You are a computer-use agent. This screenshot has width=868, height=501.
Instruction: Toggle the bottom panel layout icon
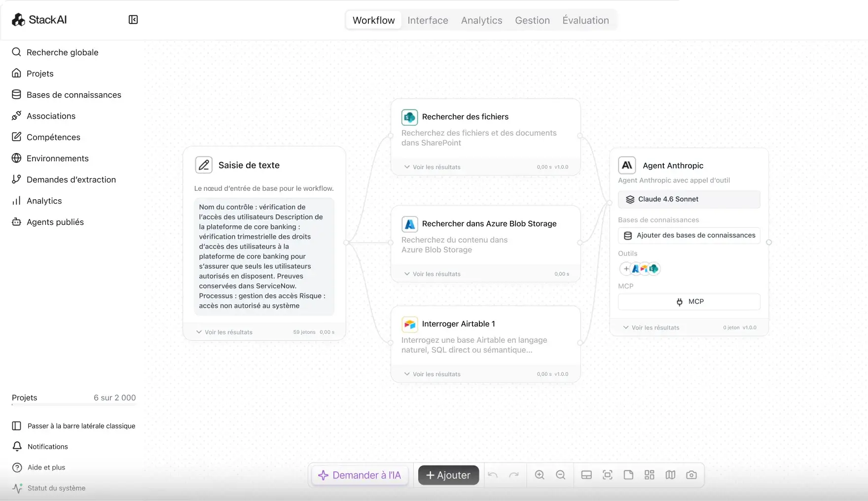point(586,475)
